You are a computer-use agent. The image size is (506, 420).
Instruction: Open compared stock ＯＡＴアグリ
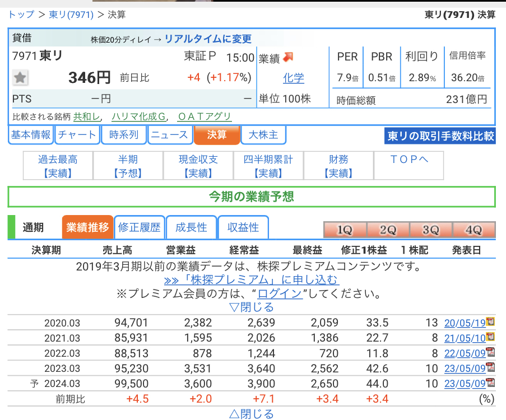coord(205,116)
